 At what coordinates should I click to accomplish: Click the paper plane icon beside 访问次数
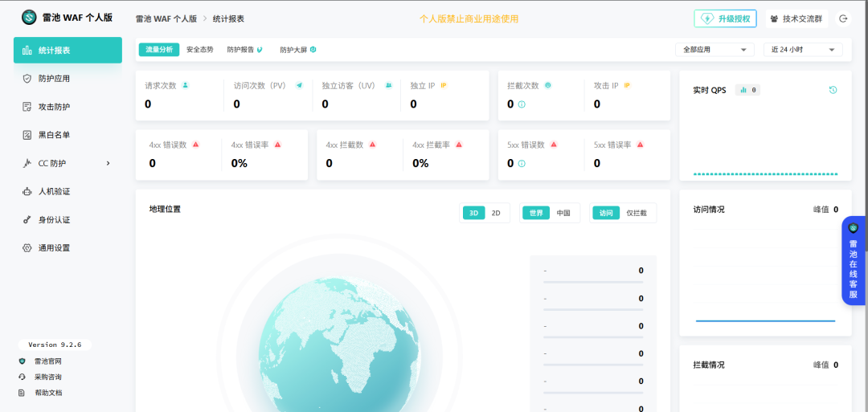(300, 85)
